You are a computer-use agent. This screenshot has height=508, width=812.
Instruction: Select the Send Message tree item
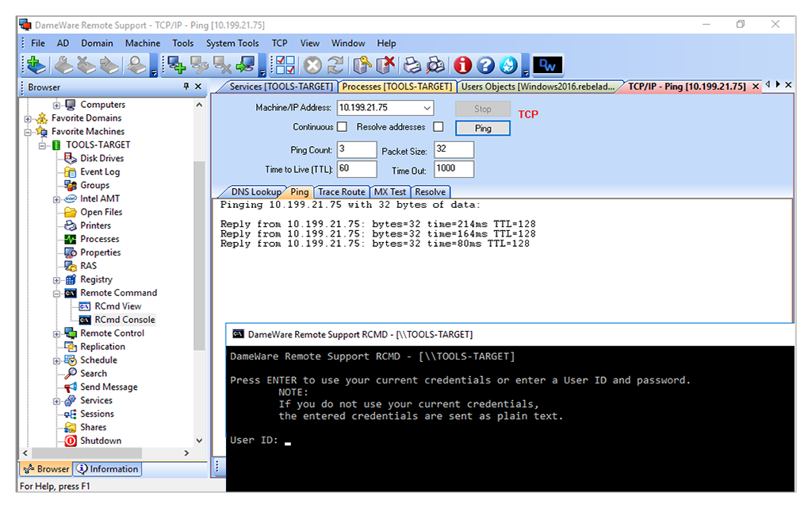109,387
